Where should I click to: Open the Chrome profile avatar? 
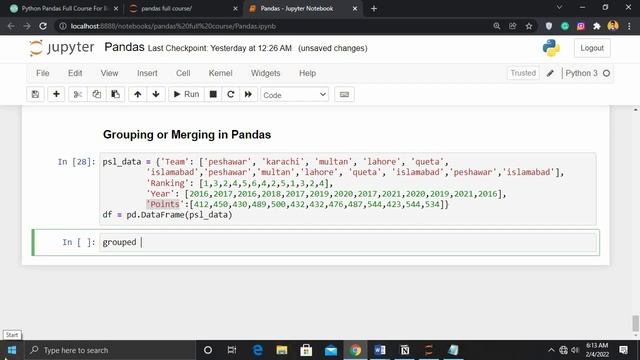click(613, 26)
